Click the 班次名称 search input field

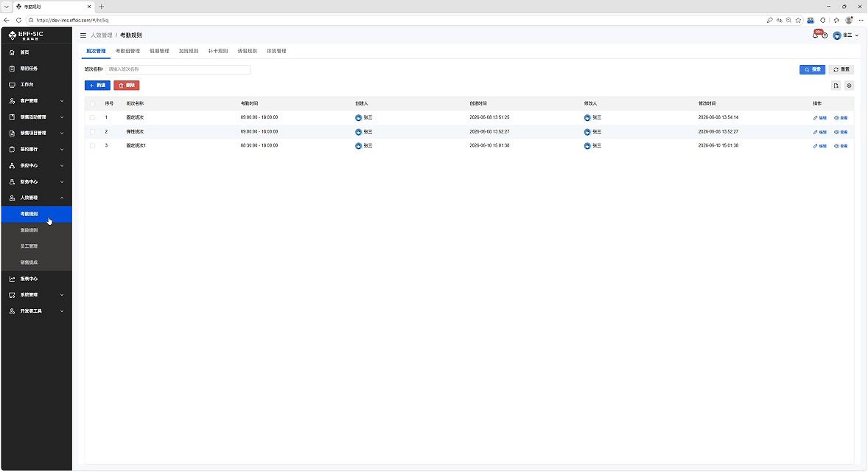click(x=178, y=69)
